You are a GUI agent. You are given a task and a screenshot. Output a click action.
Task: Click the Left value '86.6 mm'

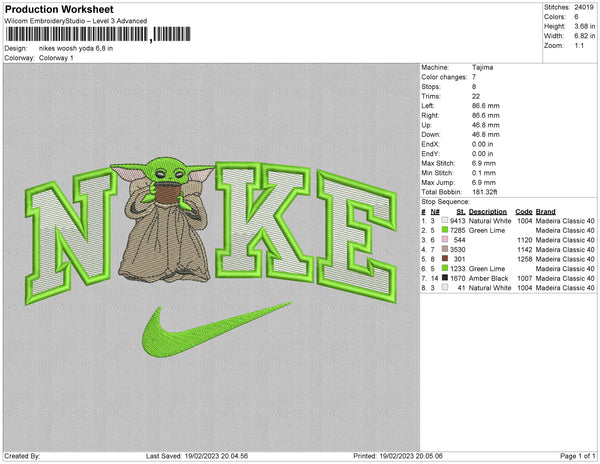click(x=486, y=106)
